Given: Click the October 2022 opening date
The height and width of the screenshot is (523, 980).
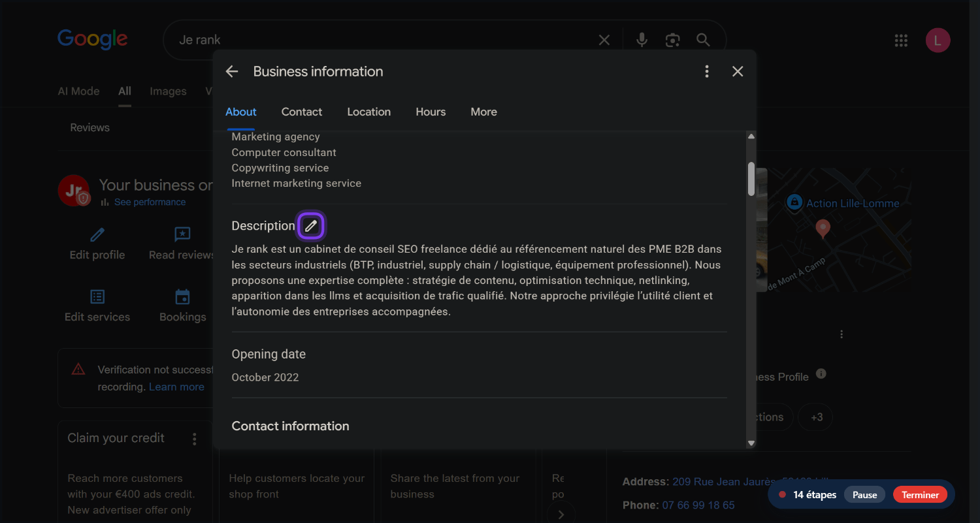Looking at the screenshot, I should click(265, 377).
